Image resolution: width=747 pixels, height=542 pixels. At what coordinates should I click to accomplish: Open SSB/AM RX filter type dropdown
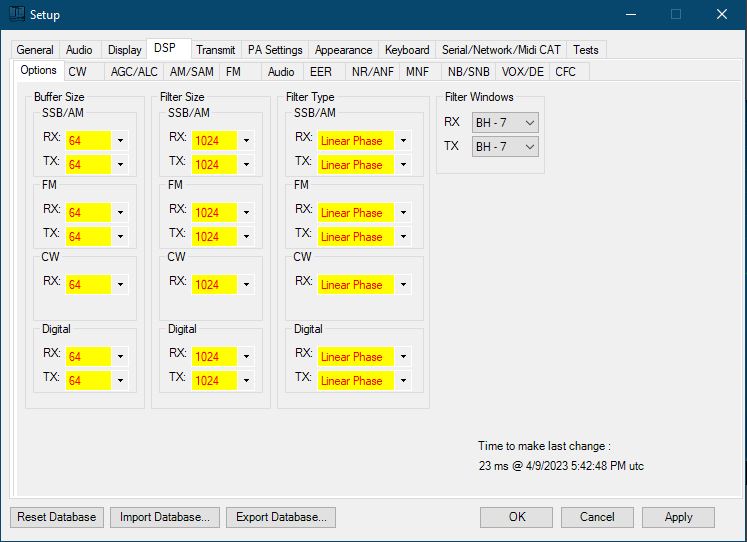403,141
